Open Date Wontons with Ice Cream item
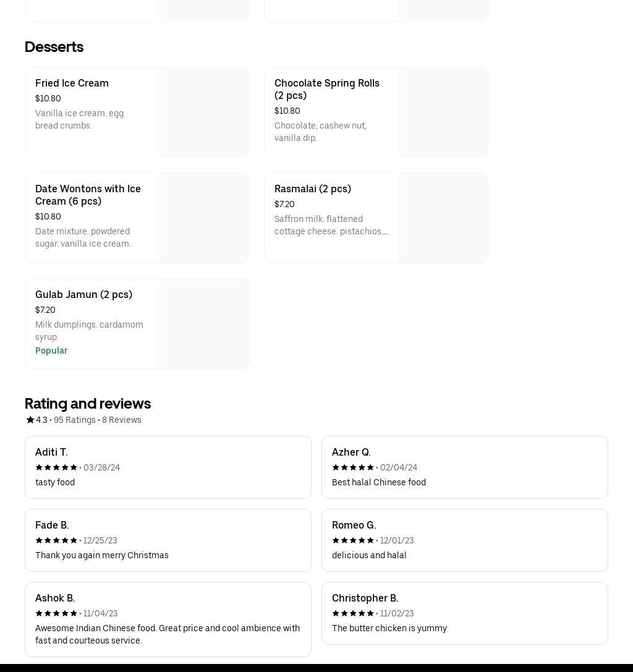 point(88,195)
